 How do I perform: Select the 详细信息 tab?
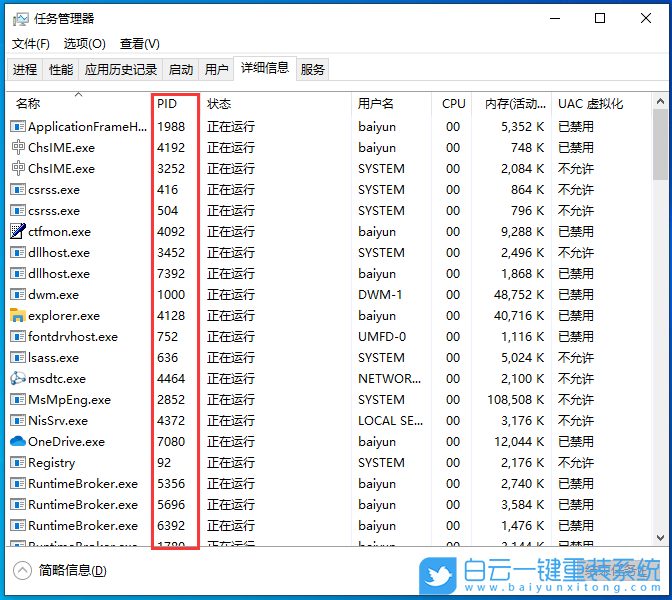[x=265, y=68]
